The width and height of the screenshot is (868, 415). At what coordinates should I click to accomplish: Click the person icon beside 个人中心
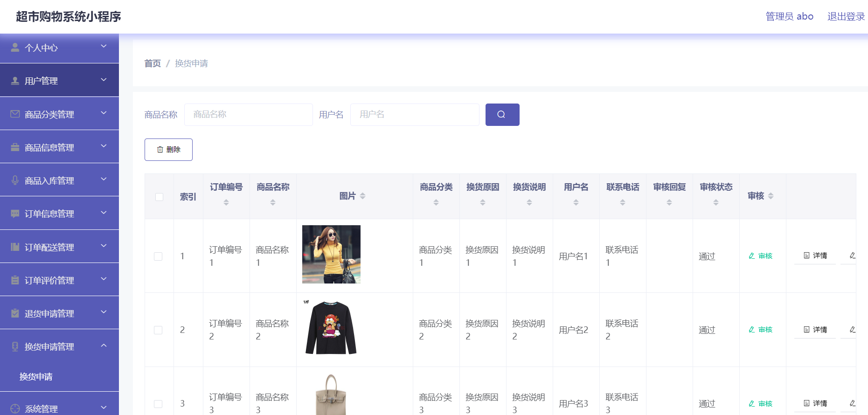pos(15,48)
